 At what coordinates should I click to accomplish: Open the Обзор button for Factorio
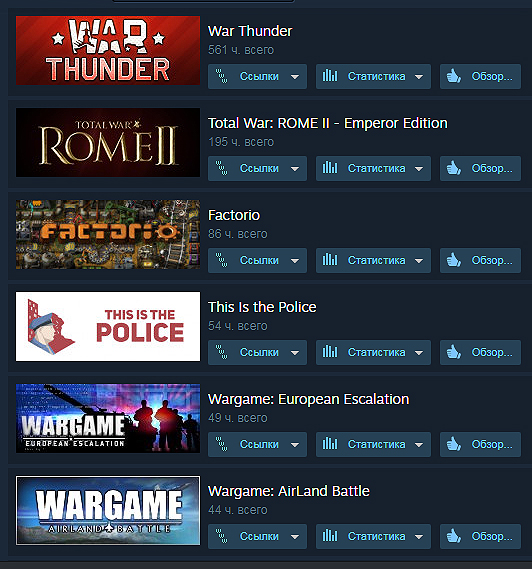click(x=480, y=260)
